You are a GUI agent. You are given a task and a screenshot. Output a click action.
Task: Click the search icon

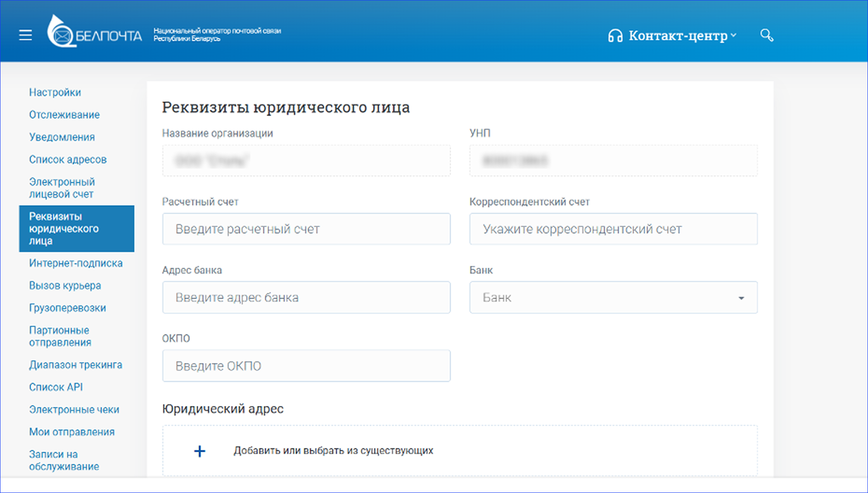pos(767,35)
